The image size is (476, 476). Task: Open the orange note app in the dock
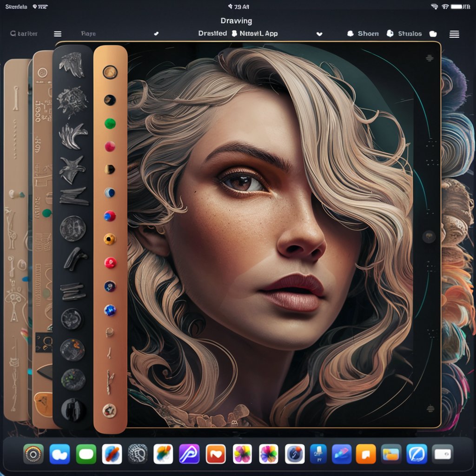(x=365, y=454)
